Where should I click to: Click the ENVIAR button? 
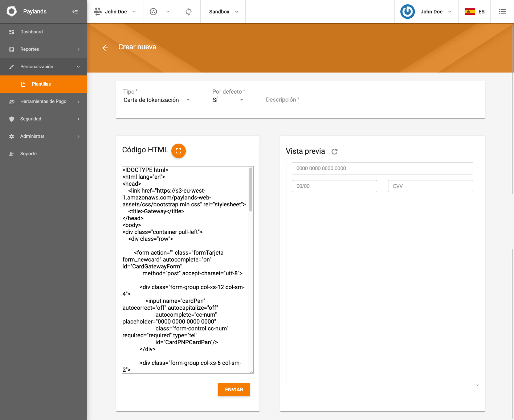tap(234, 390)
